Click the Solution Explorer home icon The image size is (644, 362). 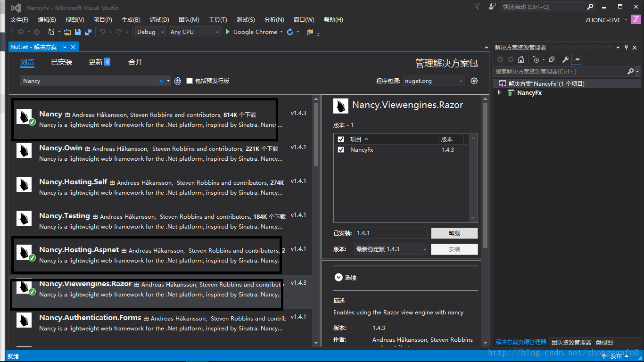pyautogui.click(x=521, y=59)
